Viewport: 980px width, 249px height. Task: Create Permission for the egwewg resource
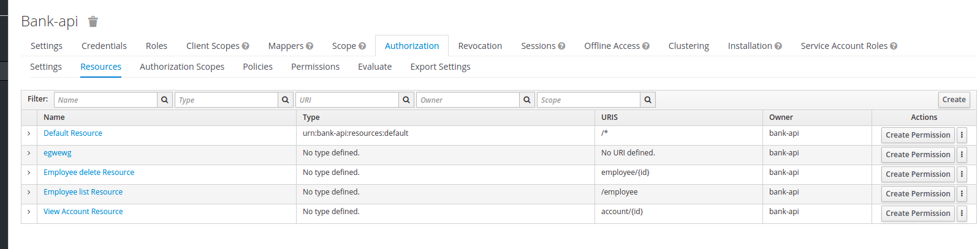[x=917, y=155]
